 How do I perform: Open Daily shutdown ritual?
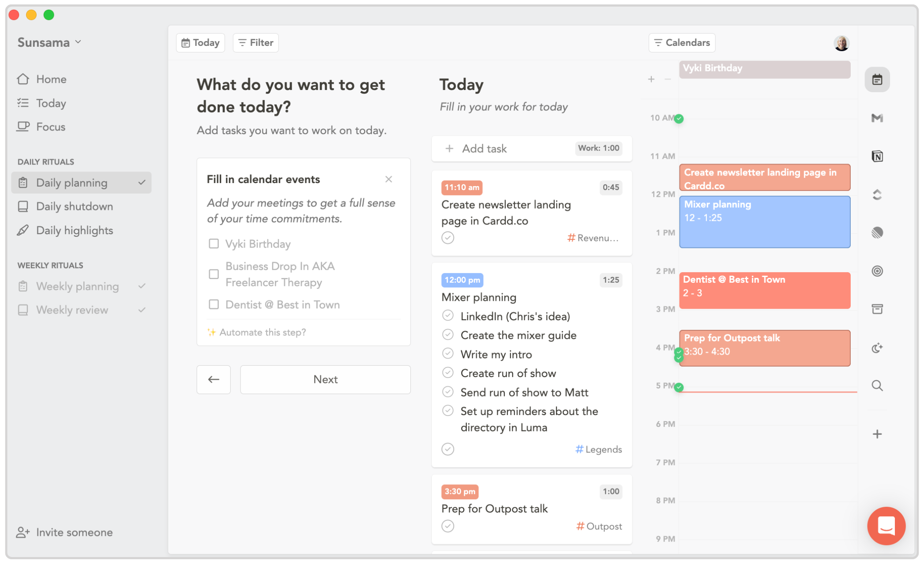tap(74, 206)
